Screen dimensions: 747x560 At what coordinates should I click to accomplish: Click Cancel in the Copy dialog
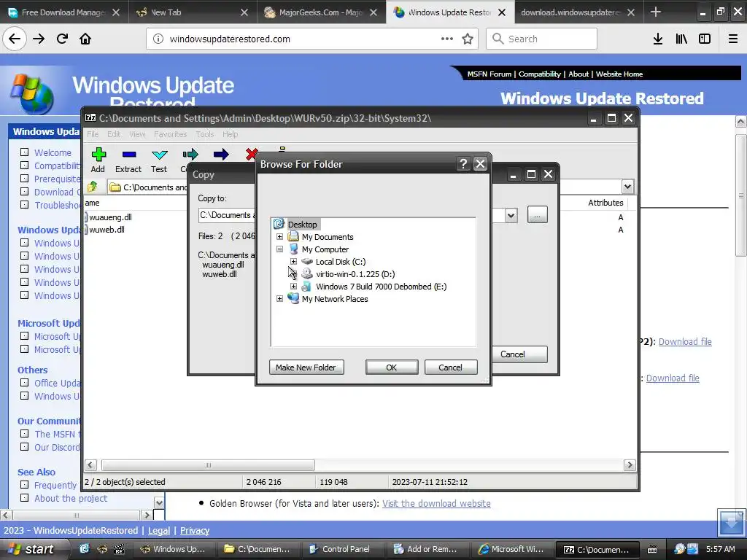coord(519,354)
